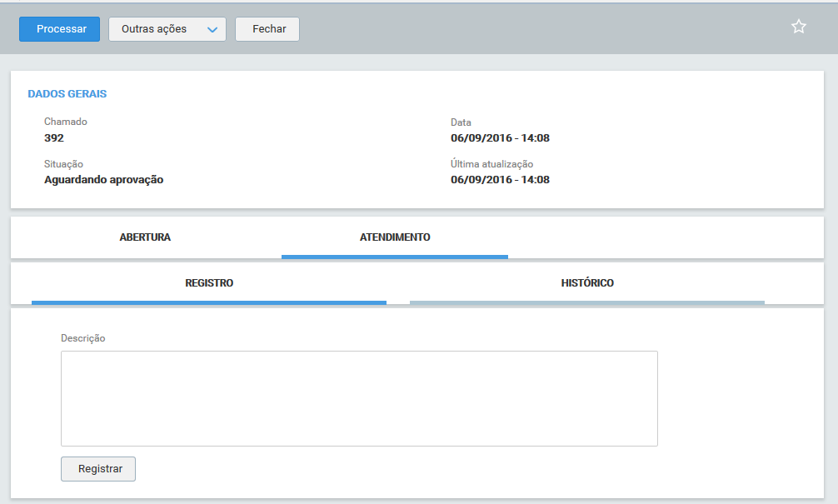Click the Última atualização field label
The image size is (838, 504).
point(491,164)
